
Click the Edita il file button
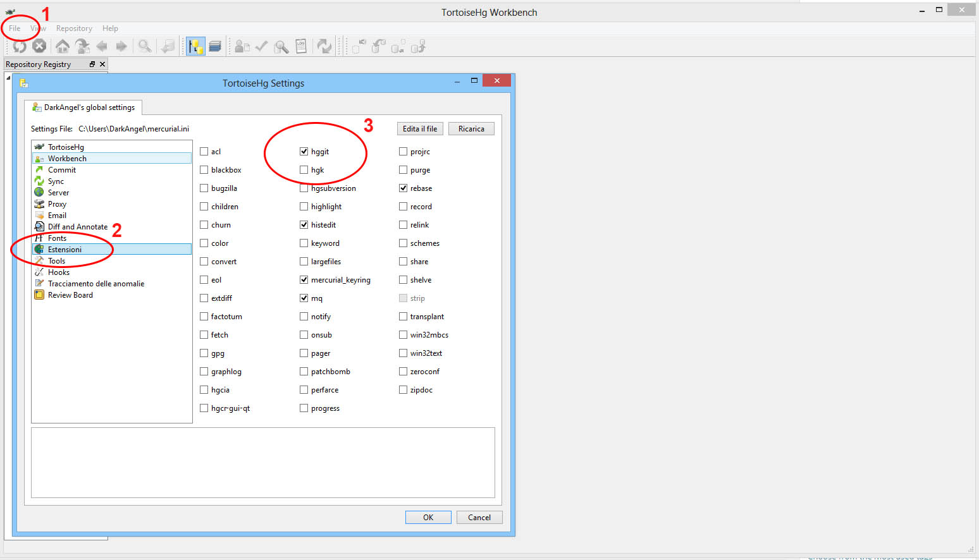pyautogui.click(x=420, y=129)
